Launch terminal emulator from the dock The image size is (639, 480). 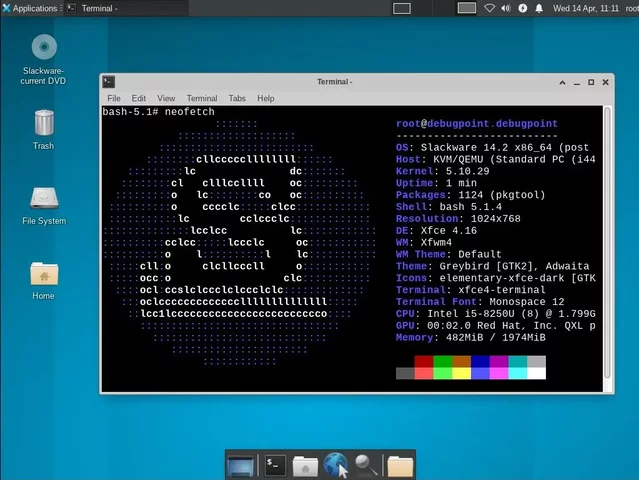click(275, 465)
